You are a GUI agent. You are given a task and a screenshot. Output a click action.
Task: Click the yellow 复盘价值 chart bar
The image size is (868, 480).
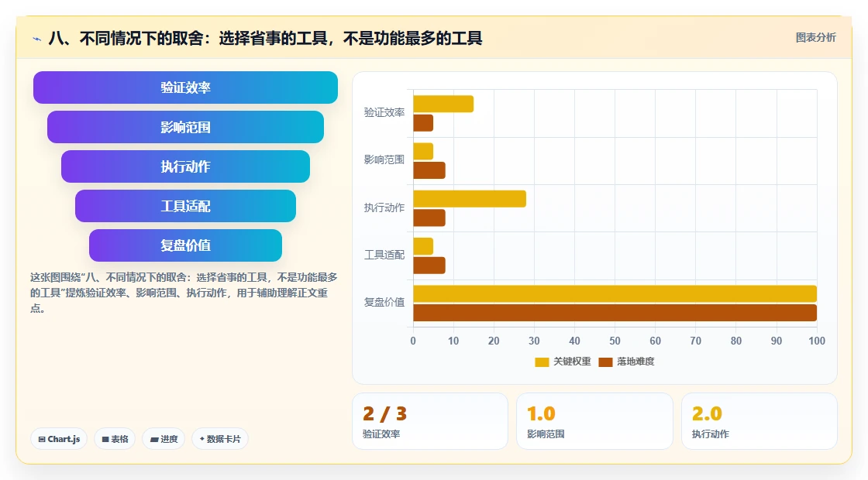[x=615, y=293]
